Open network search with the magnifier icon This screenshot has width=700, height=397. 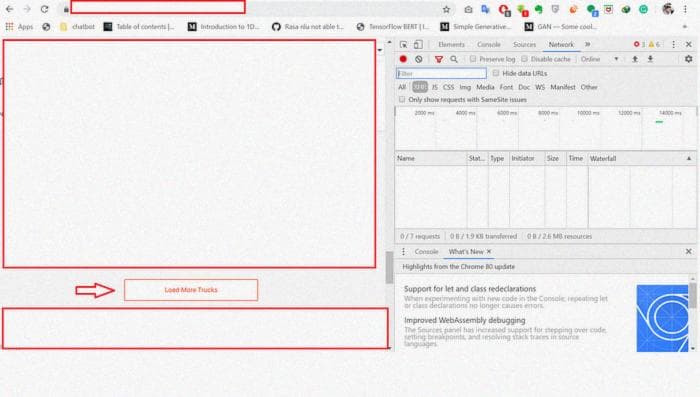454,59
